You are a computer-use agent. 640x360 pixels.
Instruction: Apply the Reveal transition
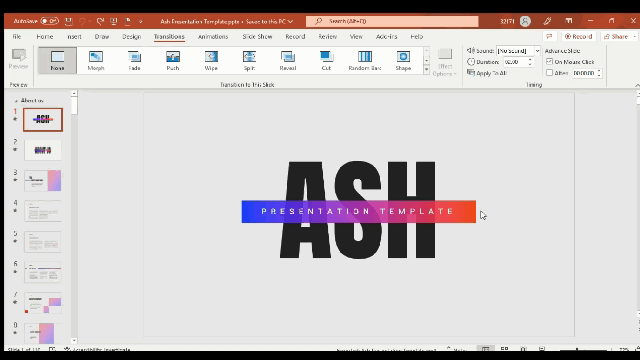[288, 60]
